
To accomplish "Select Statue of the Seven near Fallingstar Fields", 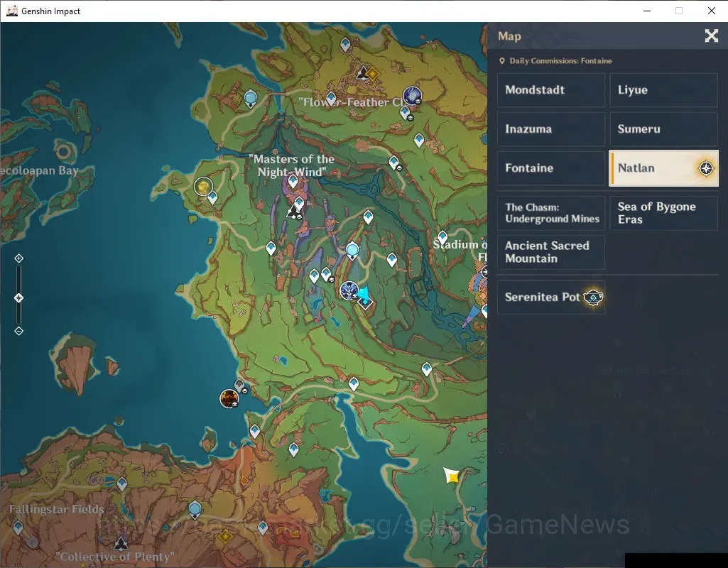I will 195,510.
